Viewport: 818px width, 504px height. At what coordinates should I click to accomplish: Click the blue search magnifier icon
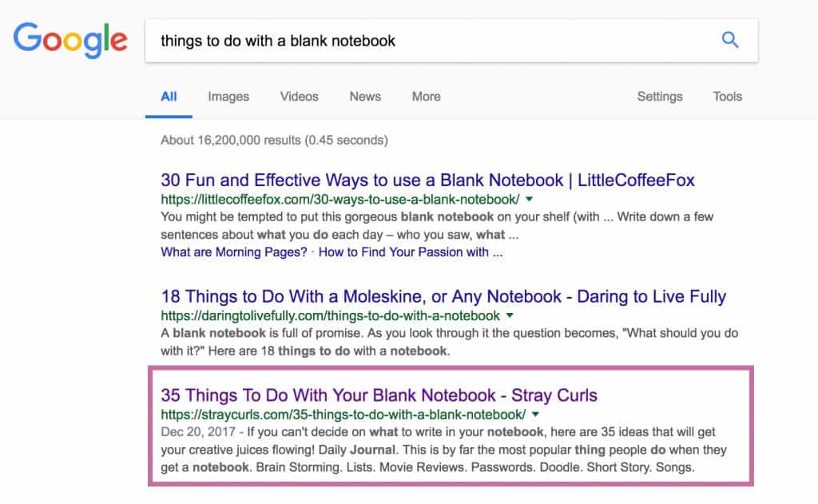(730, 40)
